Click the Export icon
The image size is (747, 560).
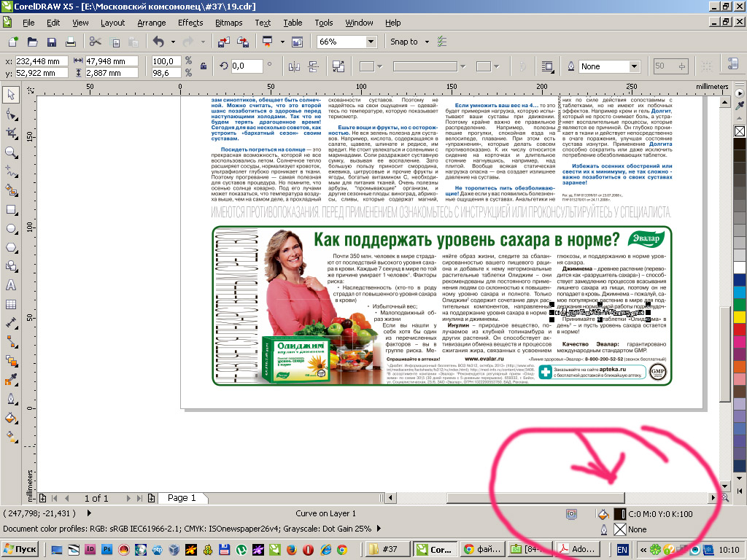click(243, 42)
